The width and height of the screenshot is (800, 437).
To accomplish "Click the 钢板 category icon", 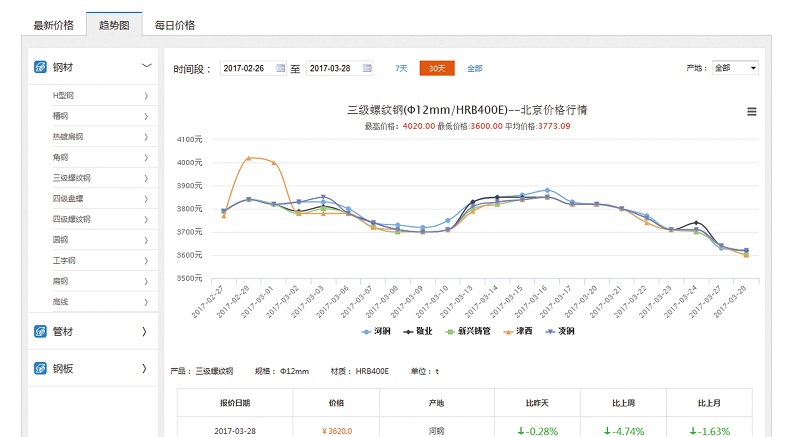I will click(40, 369).
